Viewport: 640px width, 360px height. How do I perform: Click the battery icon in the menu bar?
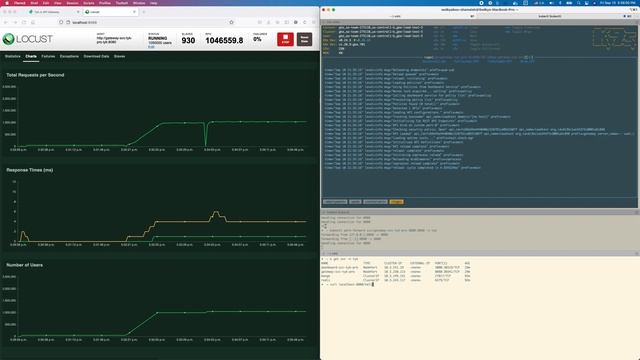[569, 3]
